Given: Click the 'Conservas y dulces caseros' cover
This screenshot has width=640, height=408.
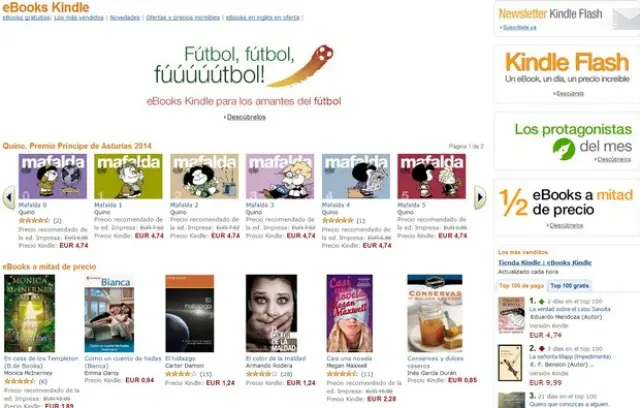Looking at the screenshot, I should coord(435,313).
